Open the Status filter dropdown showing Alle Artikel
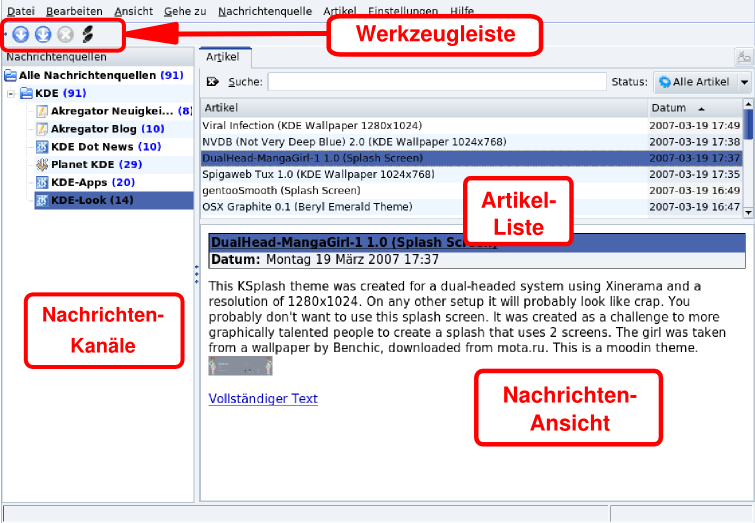 tap(703, 82)
